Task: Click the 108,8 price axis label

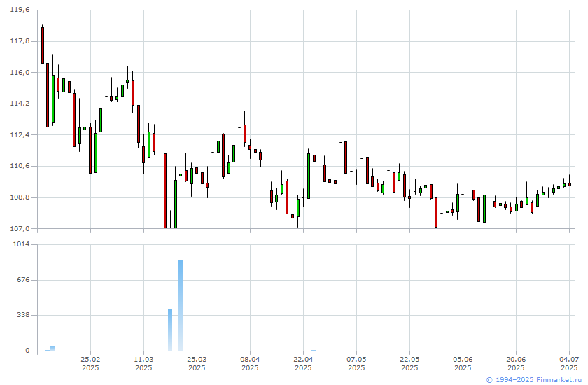Action: click(20, 197)
